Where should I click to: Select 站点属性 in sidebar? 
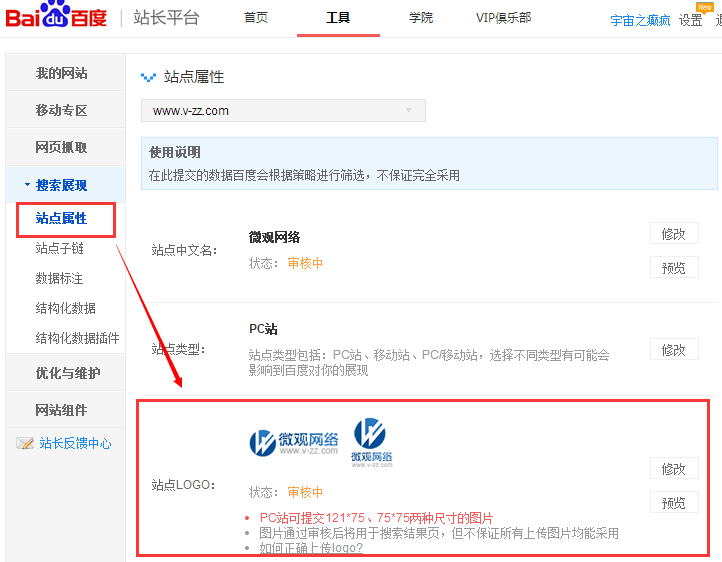pos(61,218)
